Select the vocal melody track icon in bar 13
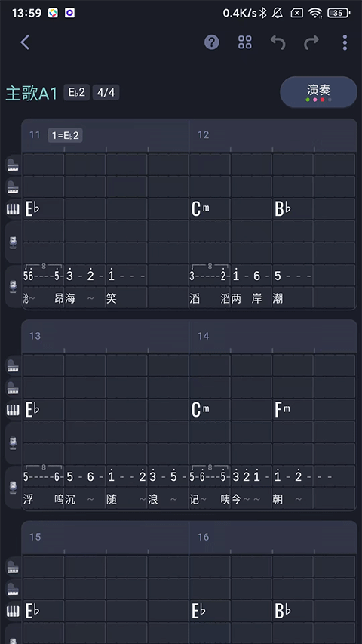This screenshot has height=644, width=362. 13,488
